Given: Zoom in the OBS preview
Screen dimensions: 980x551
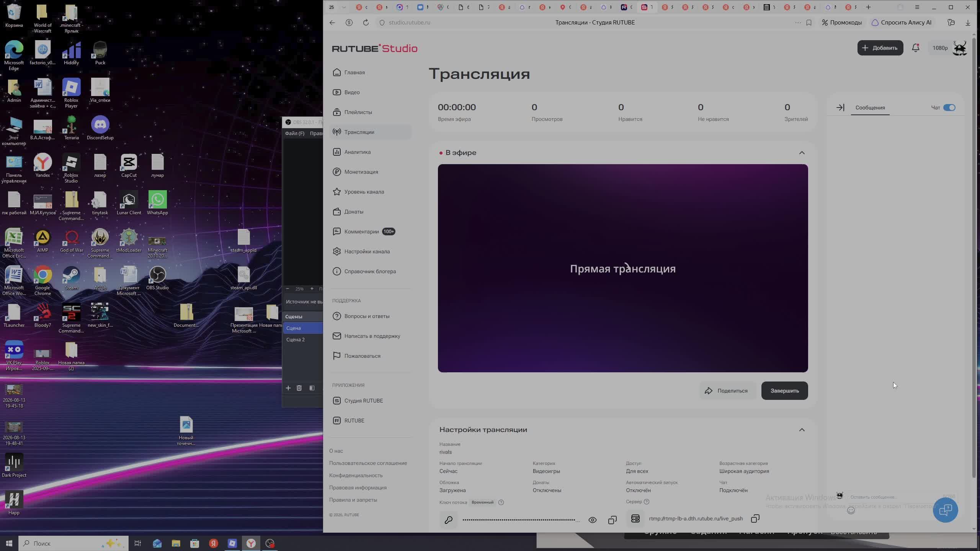Looking at the screenshot, I should (x=312, y=289).
